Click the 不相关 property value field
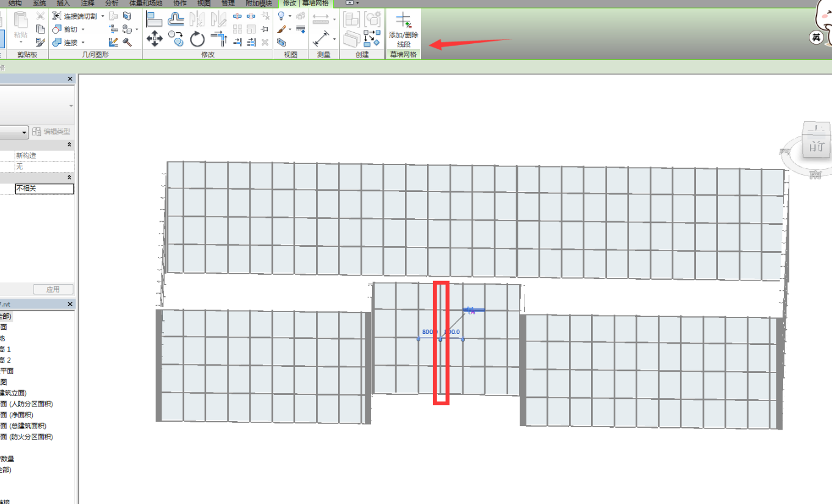The height and width of the screenshot is (504, 832). coord(45,189)
